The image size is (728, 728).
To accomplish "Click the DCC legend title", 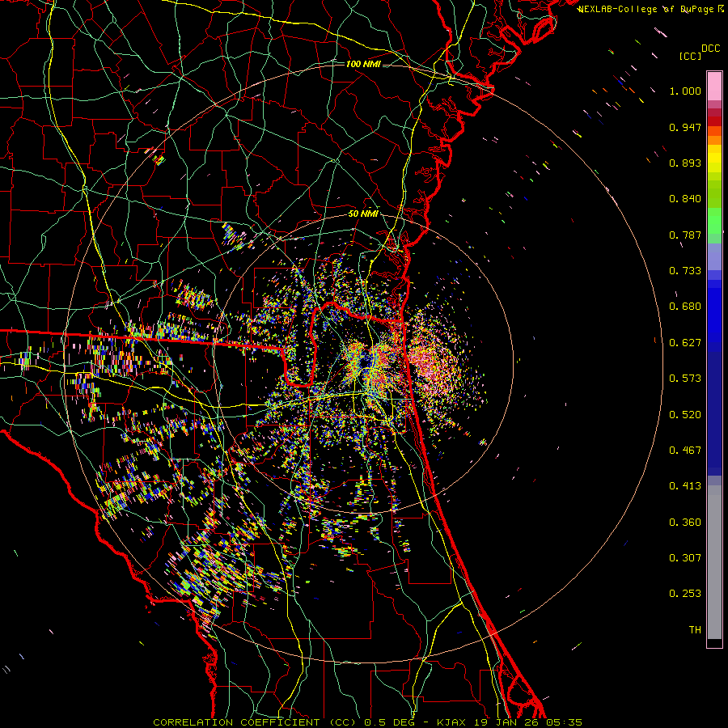I will (711, 49).
